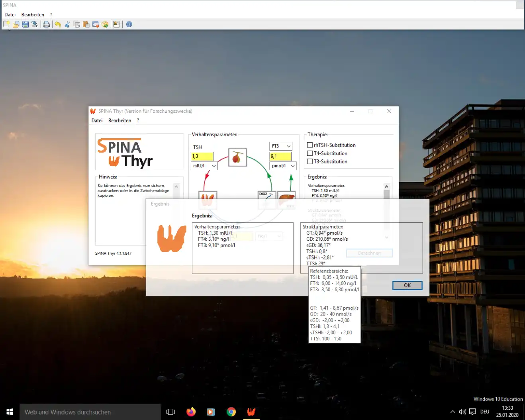Click the New document toolbar icon

(x=6, y=24)
